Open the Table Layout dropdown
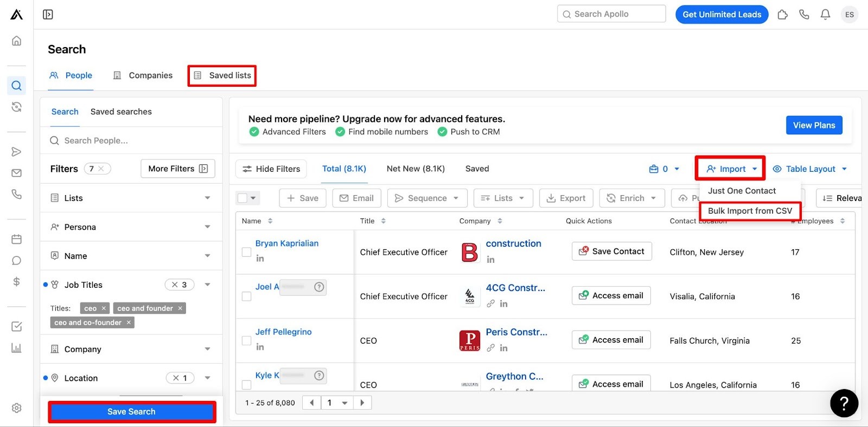Image resolution: width=868 pixels, height=427 pixels. 809,169
